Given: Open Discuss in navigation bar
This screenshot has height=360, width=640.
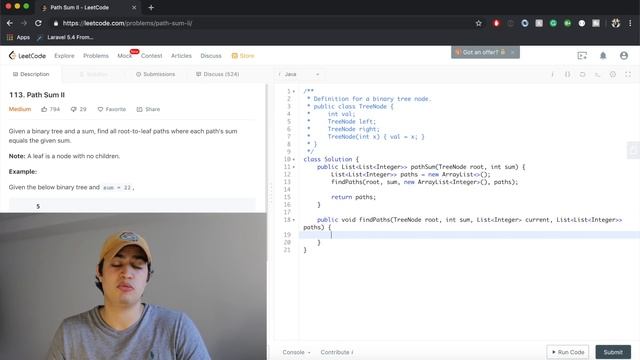Looking at the screenshot, I should [211, 56].
